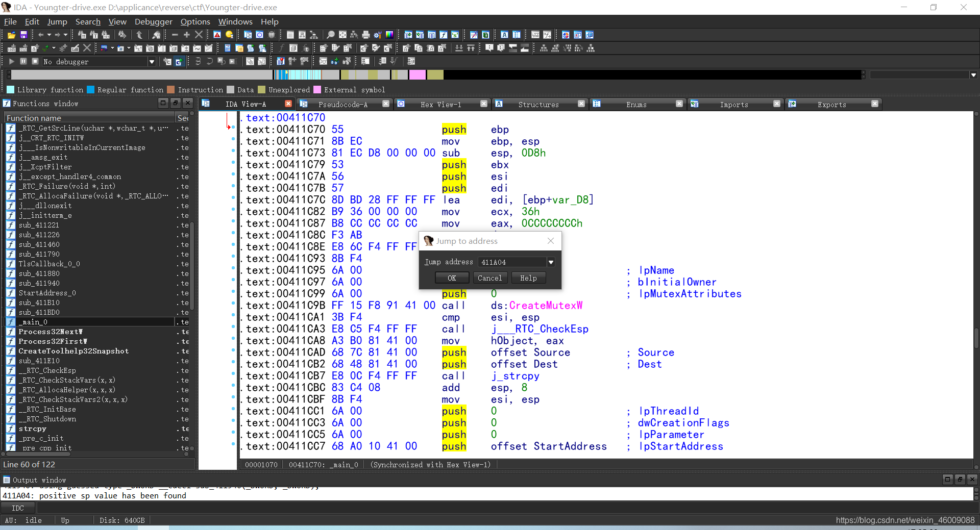
Task: Open the navigation band dropdown arrow
Action: tap(973, 75)
